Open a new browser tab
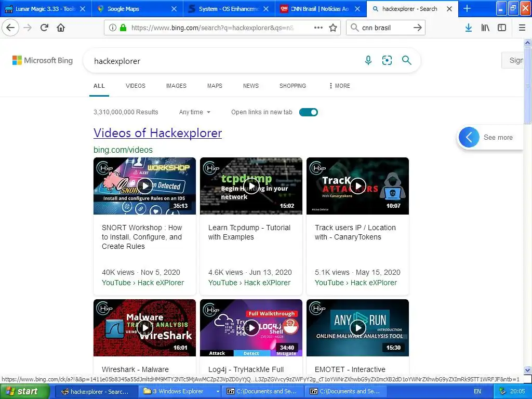 click(467, 8)
